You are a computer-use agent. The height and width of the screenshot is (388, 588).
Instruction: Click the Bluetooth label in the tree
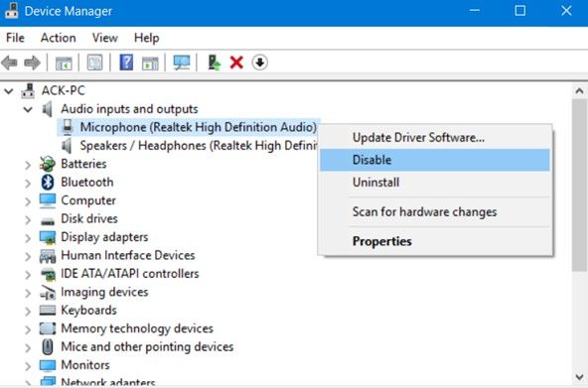[x=87, y=183]
